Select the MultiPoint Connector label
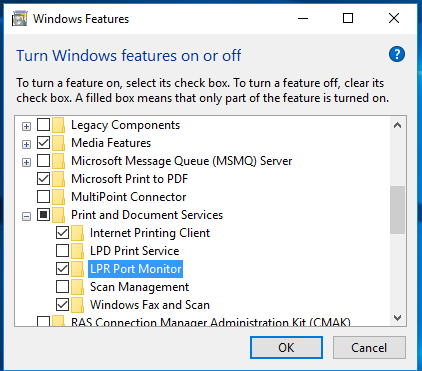 coord(129,197)
